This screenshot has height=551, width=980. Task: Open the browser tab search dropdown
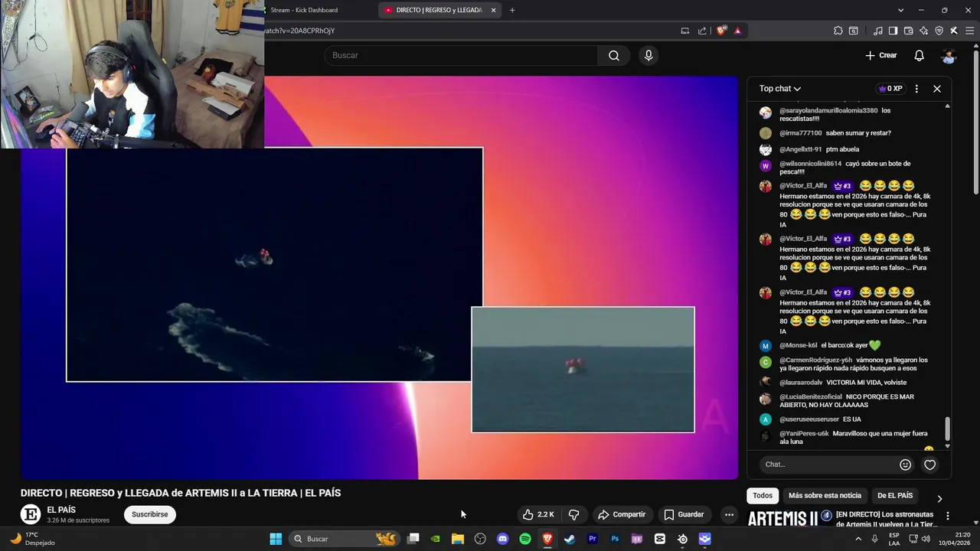click(900, 10)
